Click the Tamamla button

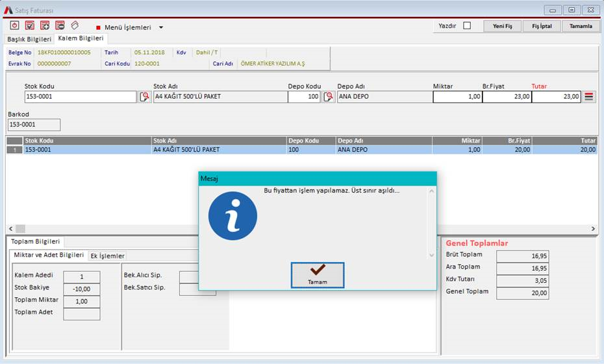point(581,26)
